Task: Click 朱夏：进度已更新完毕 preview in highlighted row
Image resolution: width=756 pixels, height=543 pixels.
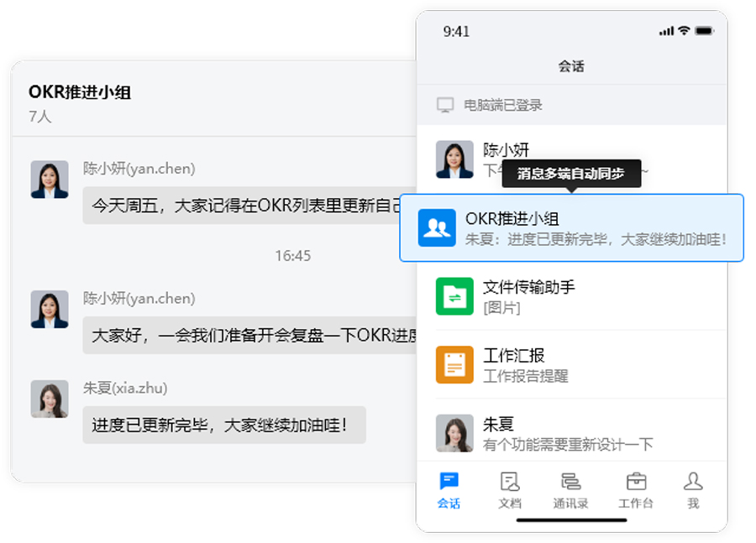Action: (596, 239)
